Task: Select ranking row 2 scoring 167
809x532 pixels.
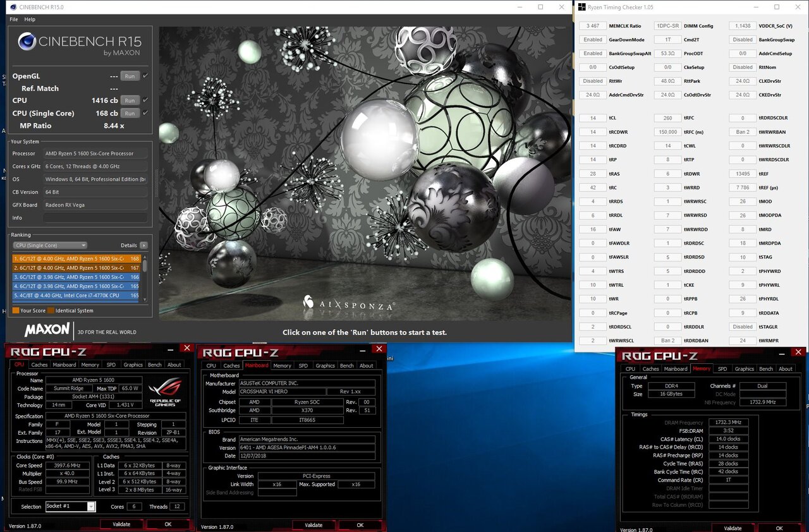Action: (x=76, y=267)
